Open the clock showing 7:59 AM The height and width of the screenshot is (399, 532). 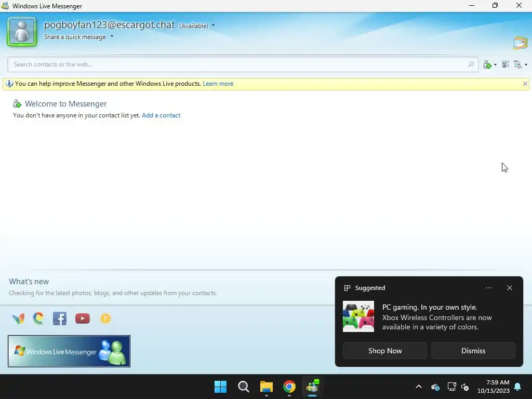(494, 387)
